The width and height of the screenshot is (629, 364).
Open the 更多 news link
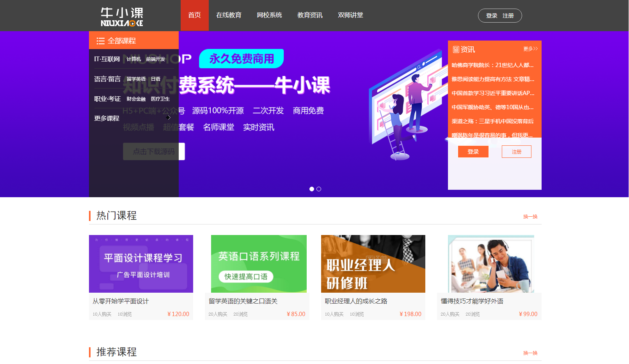530,49
